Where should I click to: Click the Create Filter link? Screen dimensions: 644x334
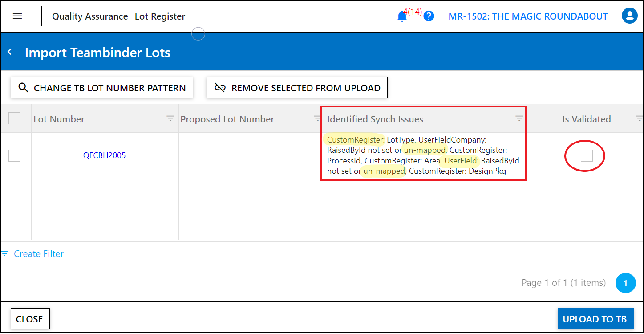tap(39, 254)
